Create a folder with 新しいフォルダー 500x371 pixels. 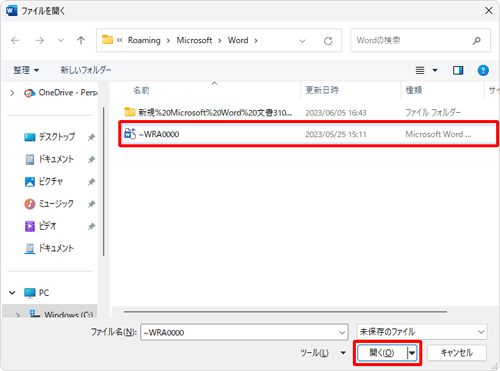[86, 70]
